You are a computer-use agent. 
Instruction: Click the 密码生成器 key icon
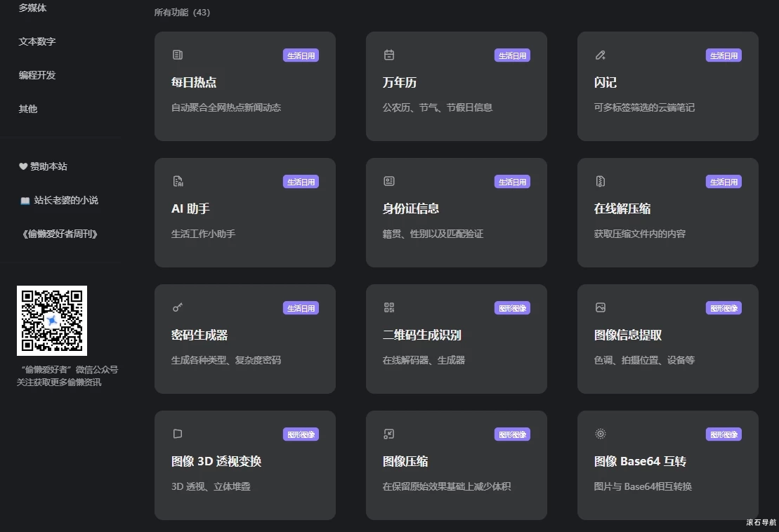point(177,307)
